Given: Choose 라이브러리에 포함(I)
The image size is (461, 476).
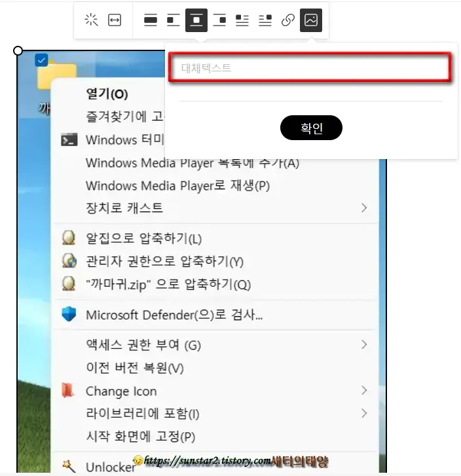Looking at the screenshot, I should click(143, 414).
